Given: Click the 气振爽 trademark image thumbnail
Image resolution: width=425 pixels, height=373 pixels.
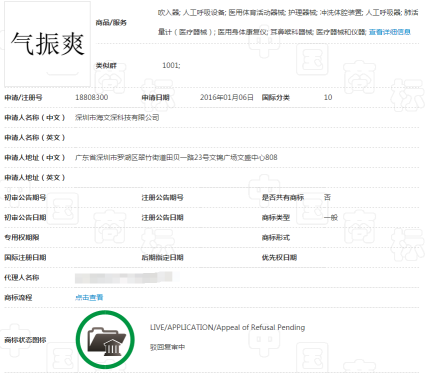Looking at the screenshot, I should [x=47, y=44].
